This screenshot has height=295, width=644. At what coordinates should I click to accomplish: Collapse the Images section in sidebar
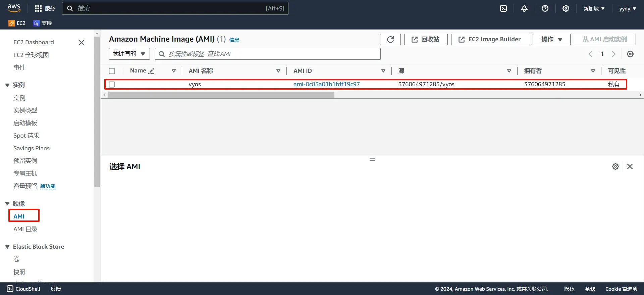[7, 204]
